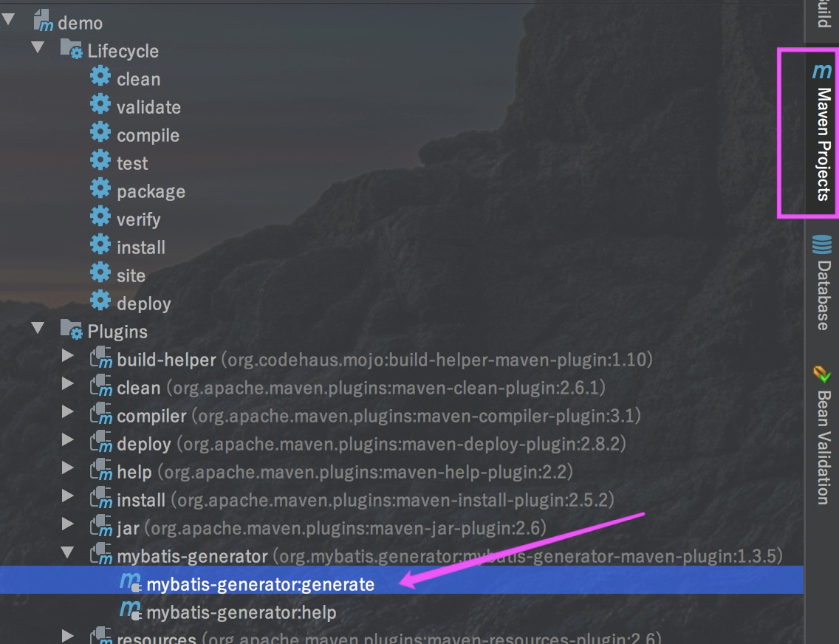Click the gear icon for deploy phase

100,301
